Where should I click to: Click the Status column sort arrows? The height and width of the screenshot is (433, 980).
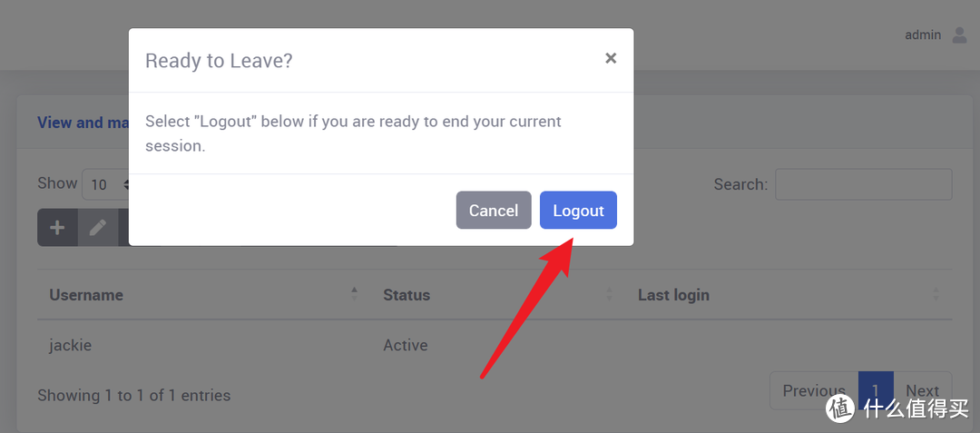609,294
